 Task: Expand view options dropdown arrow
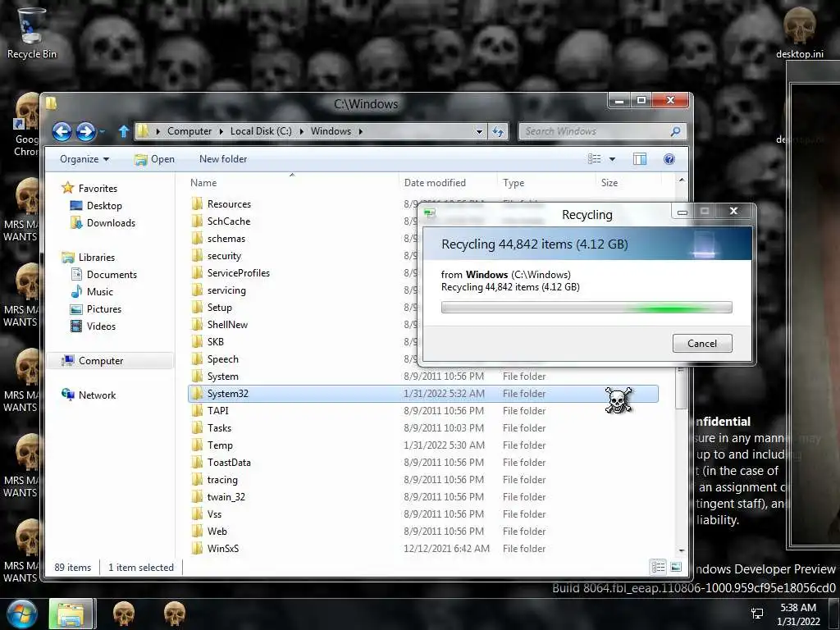pos(612,159)
